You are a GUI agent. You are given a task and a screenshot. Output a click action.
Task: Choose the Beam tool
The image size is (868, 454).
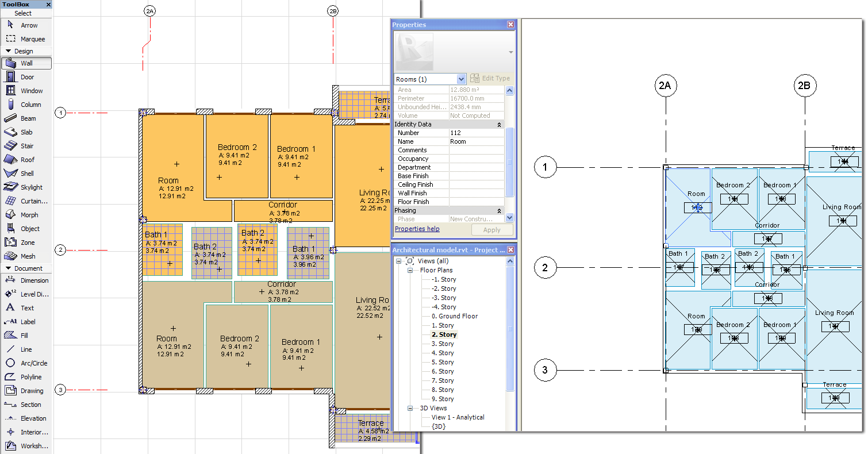click(x=26, y=118)
